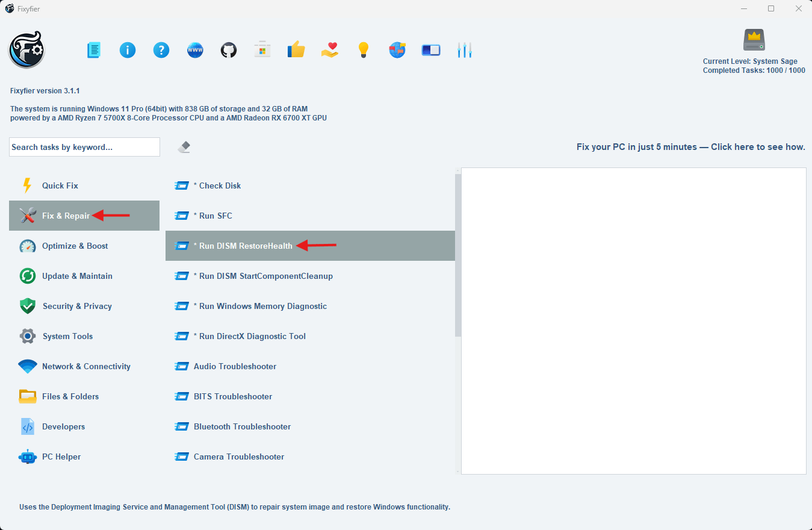
Task: Open the sliders settings icon
Action: coord(464,50)
